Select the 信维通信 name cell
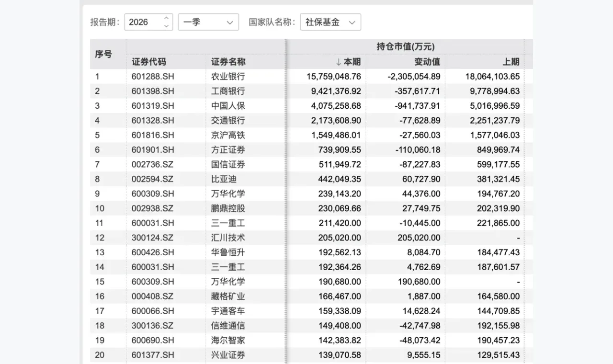The image size is (613, 364). coord(228,326)
